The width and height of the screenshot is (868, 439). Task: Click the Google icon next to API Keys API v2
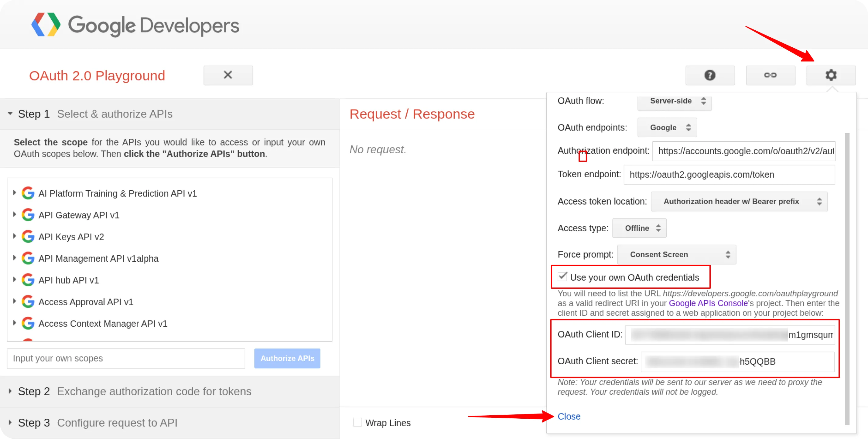click(28, 236)
